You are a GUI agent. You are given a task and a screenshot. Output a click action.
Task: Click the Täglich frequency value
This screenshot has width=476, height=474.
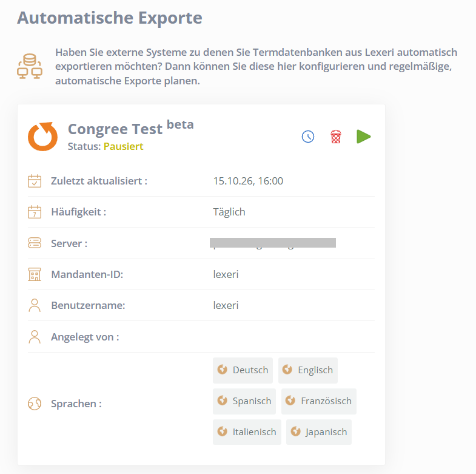point(229,212)
